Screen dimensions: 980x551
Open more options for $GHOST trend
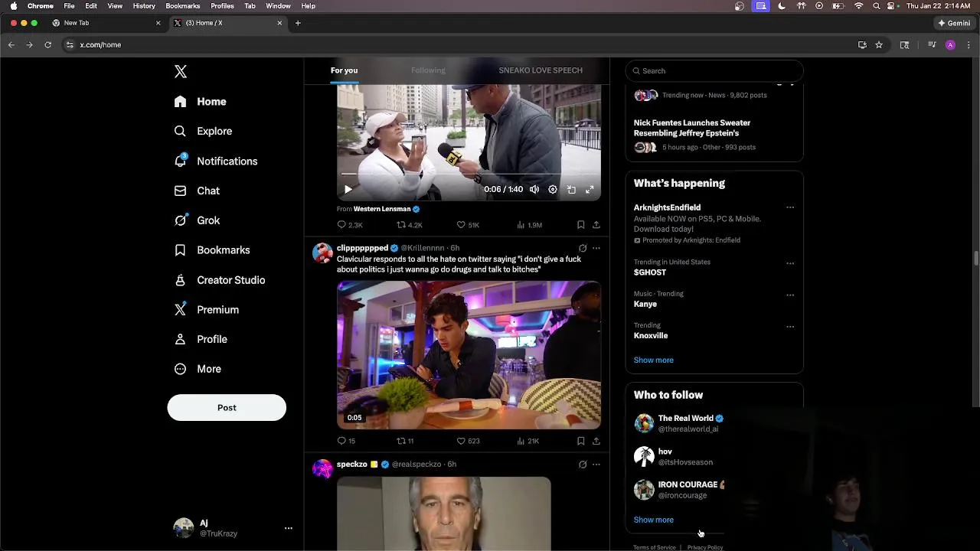click(790, 263)
